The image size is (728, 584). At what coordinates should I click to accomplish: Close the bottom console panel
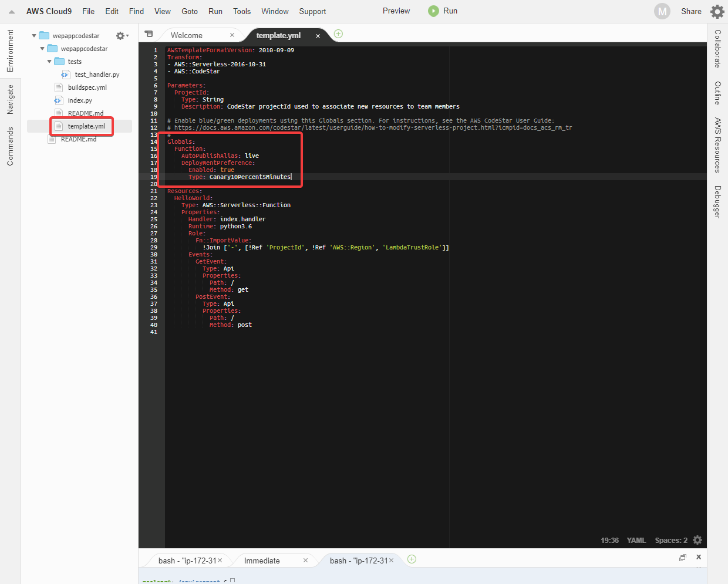(699, 557)
